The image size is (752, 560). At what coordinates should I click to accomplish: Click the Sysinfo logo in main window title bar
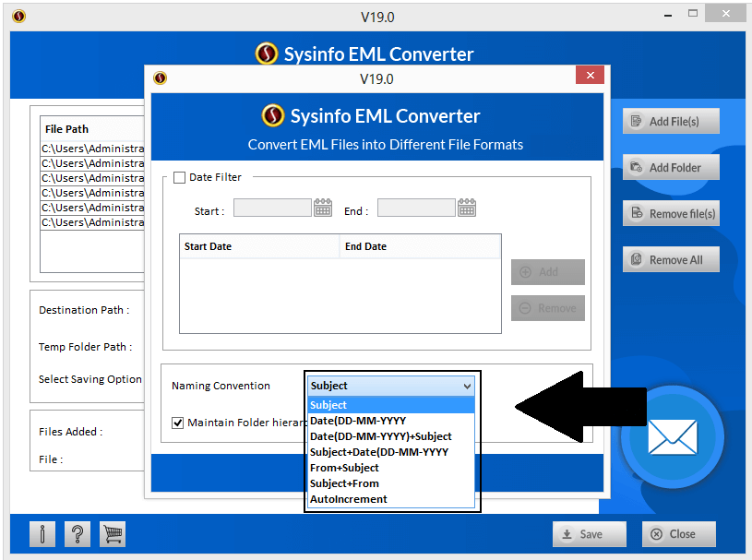(19, 17)
